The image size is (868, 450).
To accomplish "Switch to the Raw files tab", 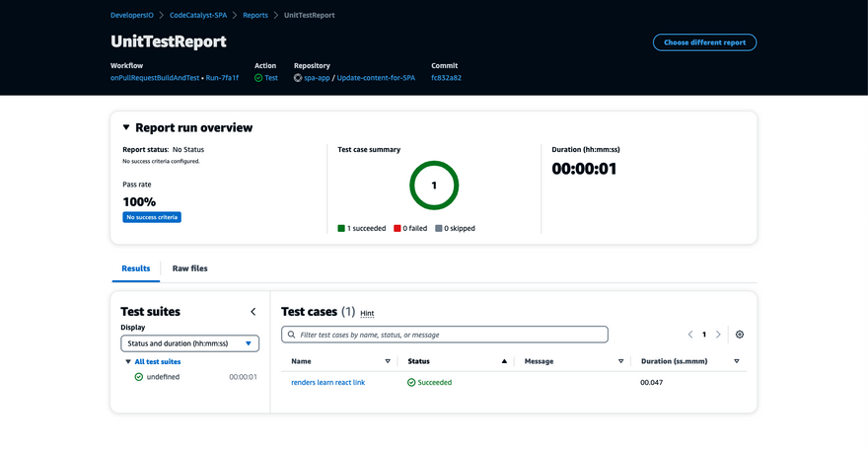I will [x=189, y=268].
